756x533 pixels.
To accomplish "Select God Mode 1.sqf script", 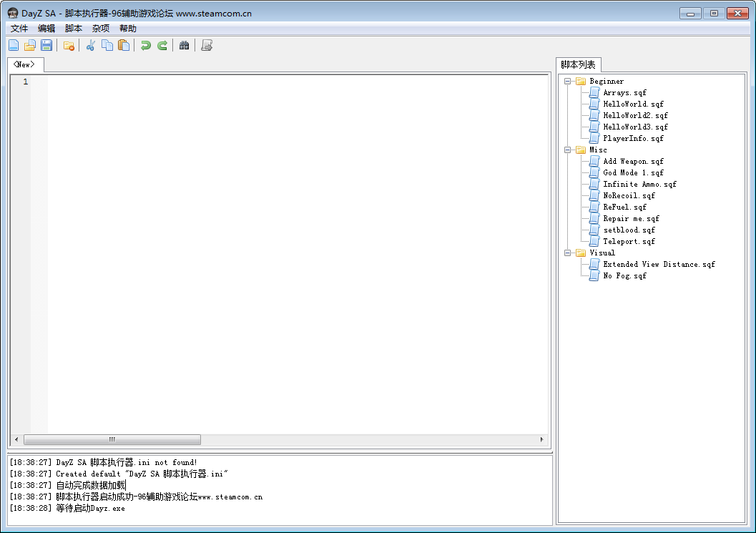I will point(633,172).
